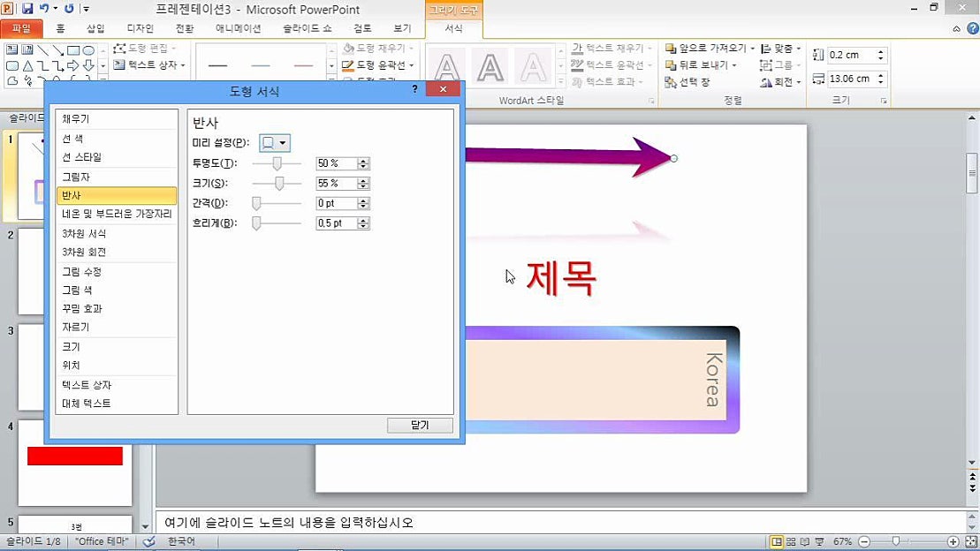Expand the shape outline styles gallery
Image resolution: width=980 pixels, height=551 pixels.
click(332, 79)
